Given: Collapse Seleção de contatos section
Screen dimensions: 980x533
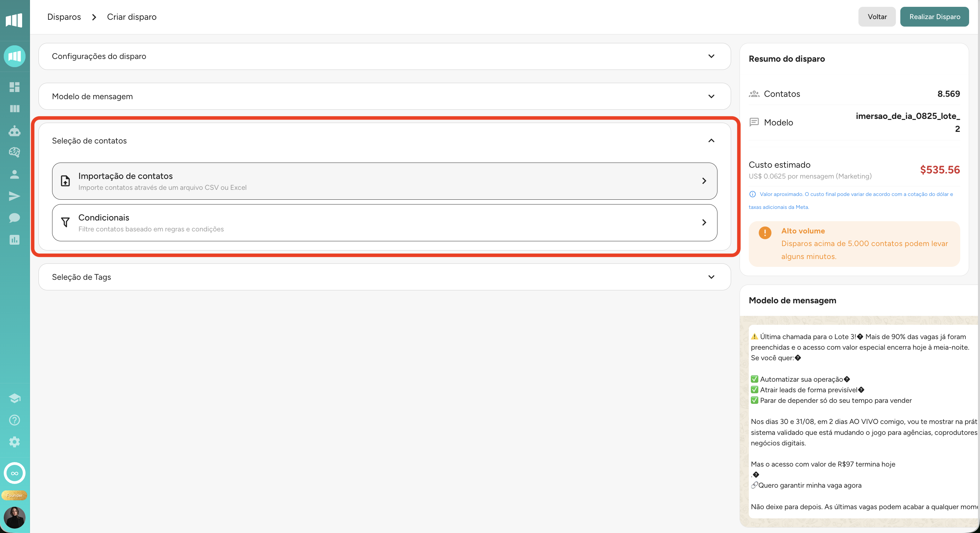Looking at the screenshot, I should pos(711,141).
